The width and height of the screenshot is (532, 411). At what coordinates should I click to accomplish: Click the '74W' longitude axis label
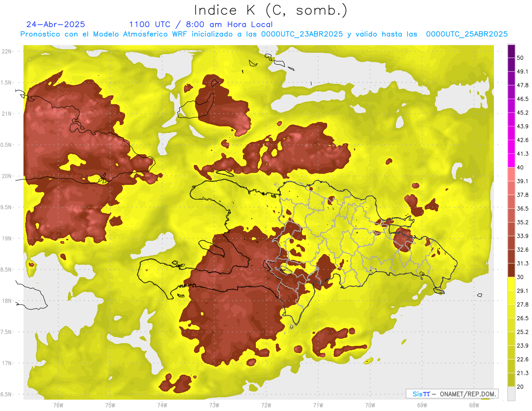(162, 405)
